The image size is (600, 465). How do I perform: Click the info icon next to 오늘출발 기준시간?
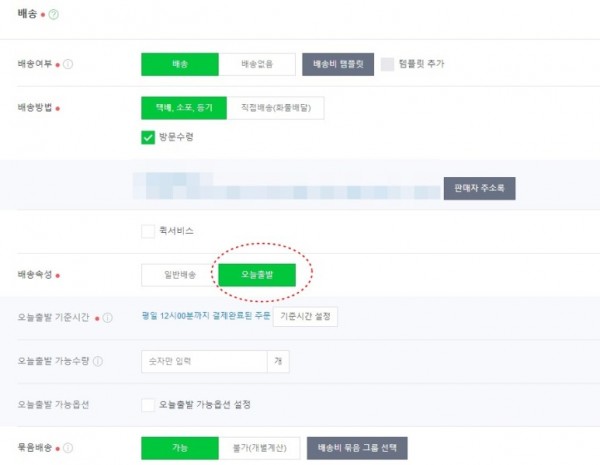coord(108,318)
